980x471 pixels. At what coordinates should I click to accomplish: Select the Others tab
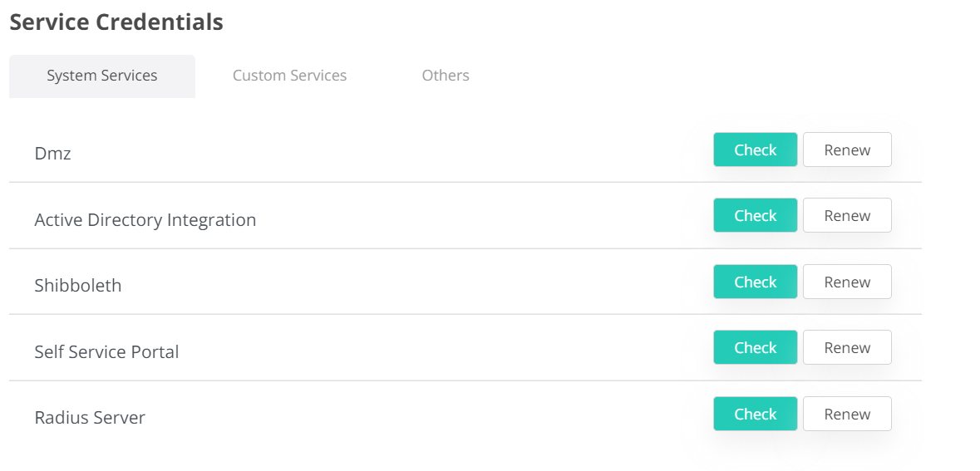coord(446,76)
